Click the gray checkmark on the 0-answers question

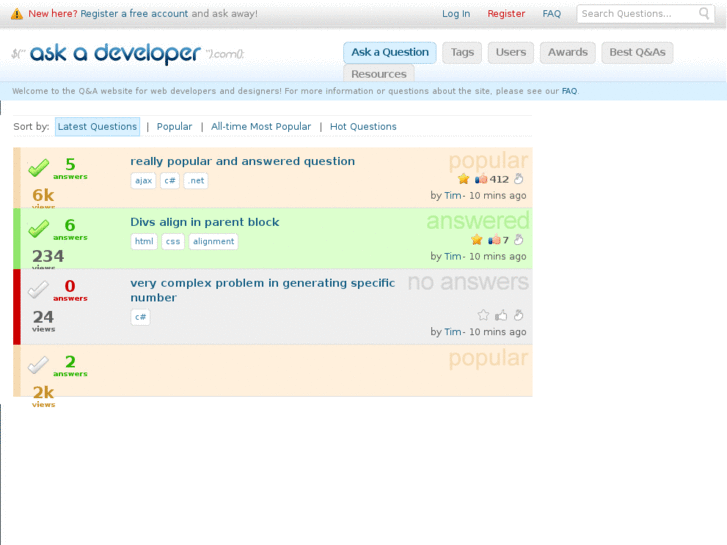[38, 290]
